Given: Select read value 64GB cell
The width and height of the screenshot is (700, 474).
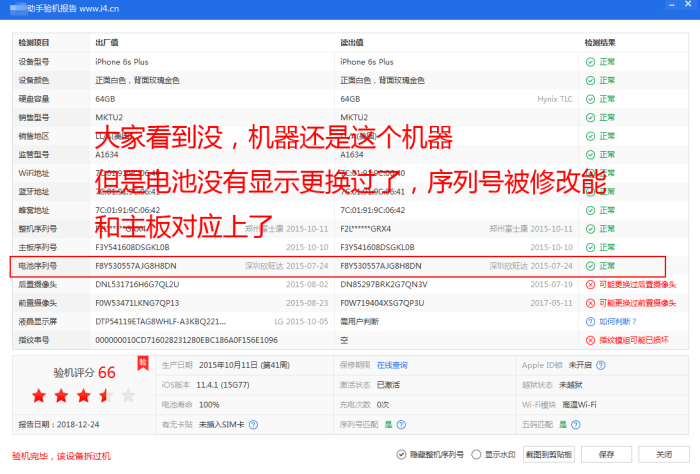Looking at the screenshot, I should pos(350,99).
